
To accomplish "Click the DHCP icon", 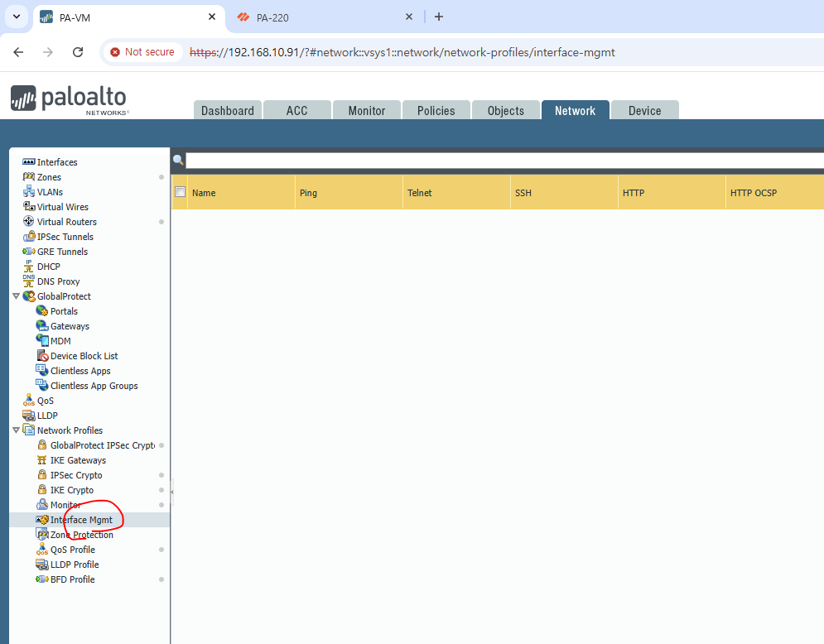I will (x=28, y=266).
